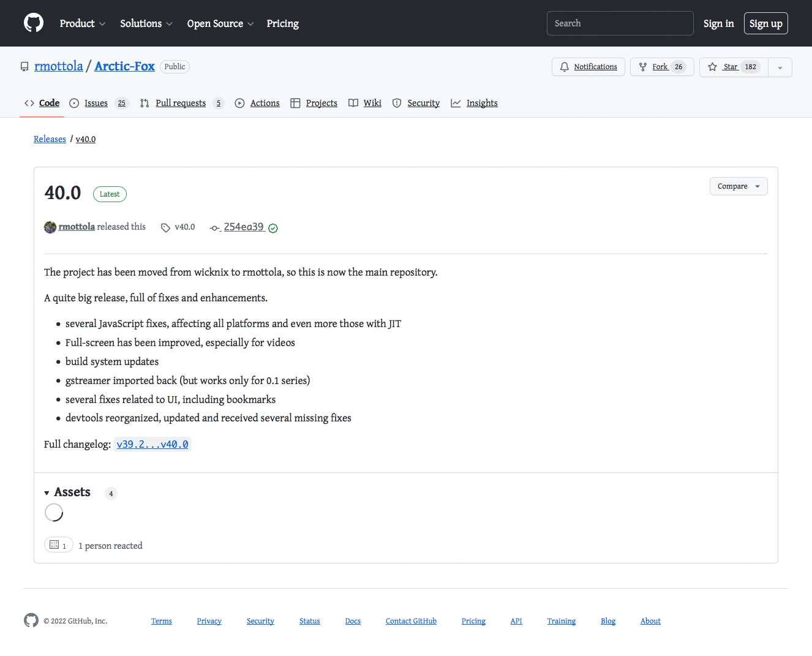Open commit 254ea39

click(x=244, y=227)
